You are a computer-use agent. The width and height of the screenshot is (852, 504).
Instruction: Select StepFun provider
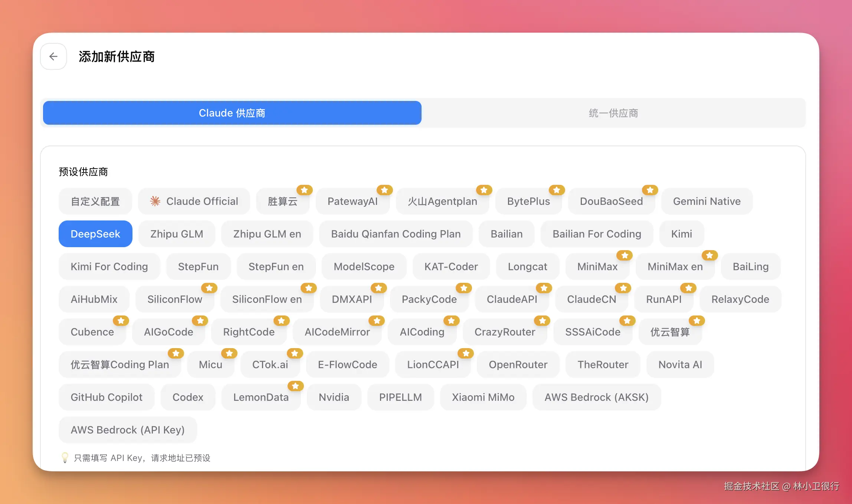[x=198, y=266]
